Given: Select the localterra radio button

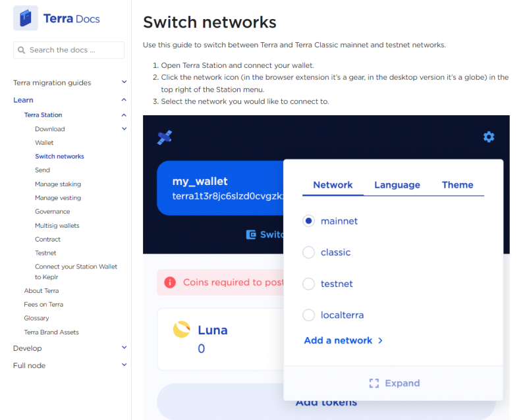Looking at the screenshot, I should tap(308, 315).
